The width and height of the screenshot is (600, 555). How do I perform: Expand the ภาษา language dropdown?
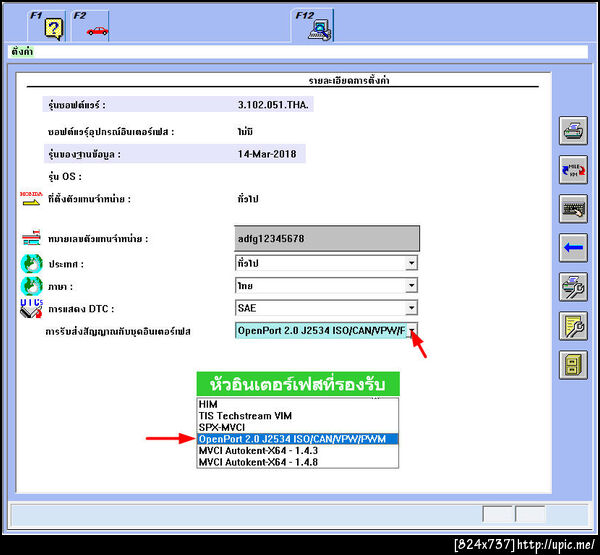coord(411,286)
